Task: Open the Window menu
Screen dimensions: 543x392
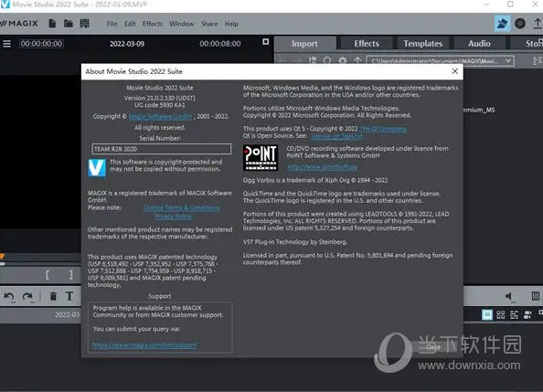Action: 182,24
